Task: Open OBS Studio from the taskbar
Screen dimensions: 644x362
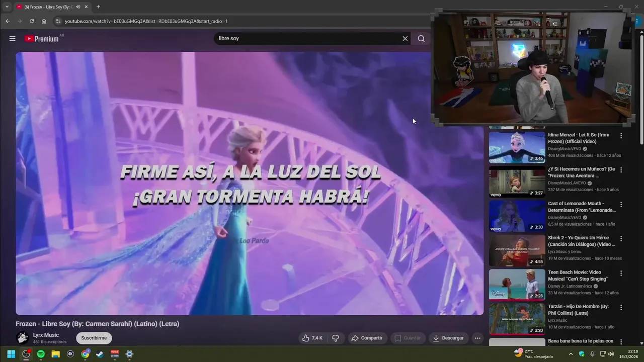Action: (x=26, y=354)
